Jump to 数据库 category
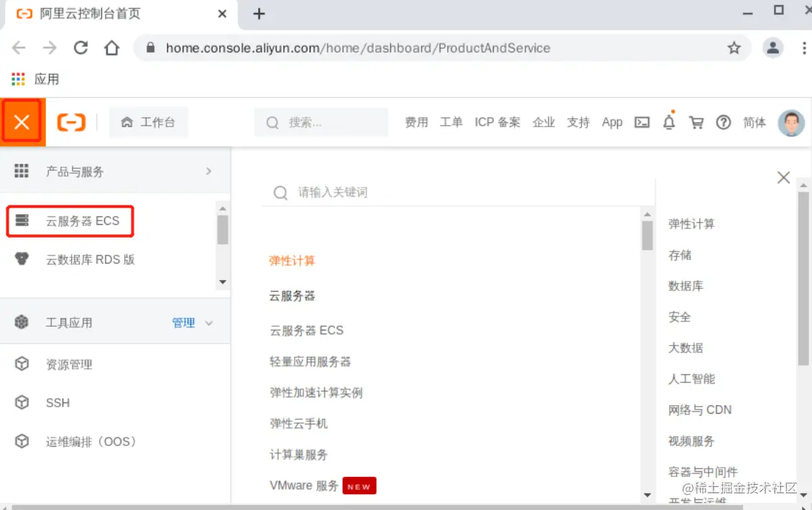Viewport: 812px width, 510px height. tap(686, 286)
